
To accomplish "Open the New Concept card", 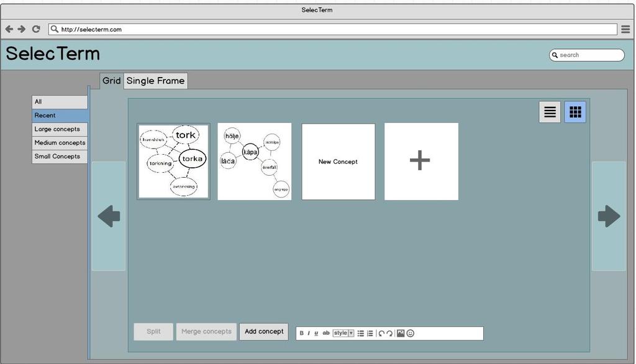I will coord(338,162).
